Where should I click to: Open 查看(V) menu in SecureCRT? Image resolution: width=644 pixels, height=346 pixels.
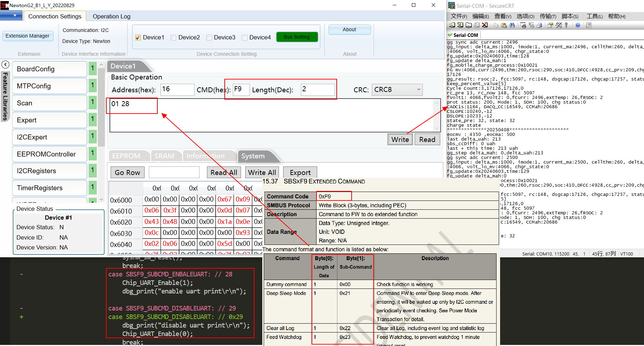coord(503,16)
